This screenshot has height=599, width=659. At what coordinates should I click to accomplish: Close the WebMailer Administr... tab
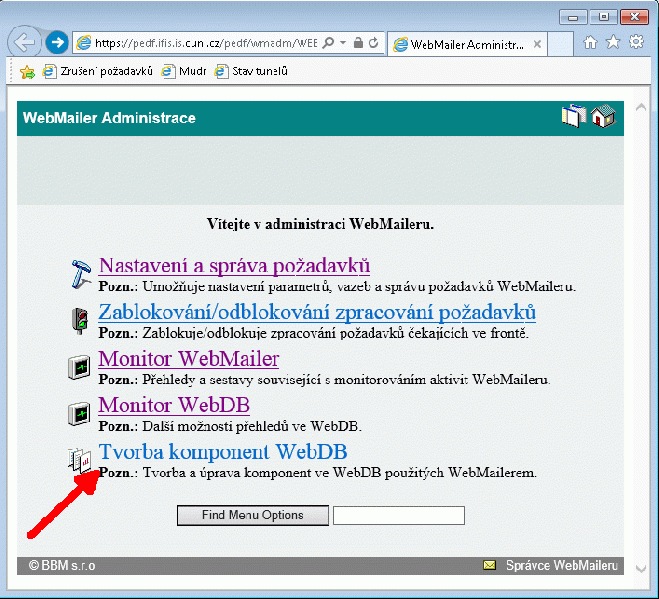[x=537, y=44]
